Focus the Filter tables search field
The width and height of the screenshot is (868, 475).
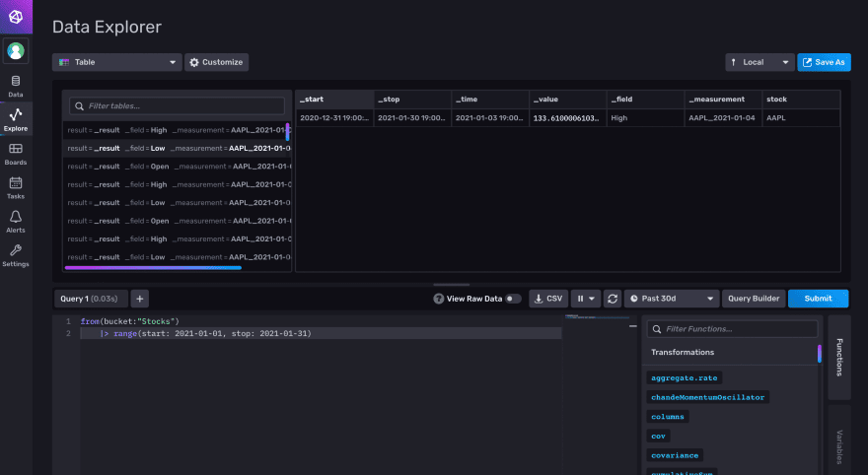(x=178, y=106)
